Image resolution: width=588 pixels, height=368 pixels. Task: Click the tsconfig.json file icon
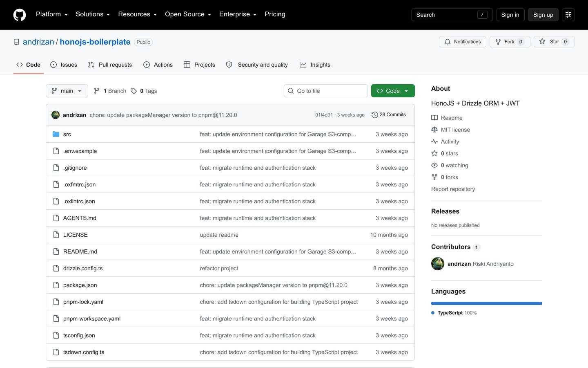[x=56, y=335]
